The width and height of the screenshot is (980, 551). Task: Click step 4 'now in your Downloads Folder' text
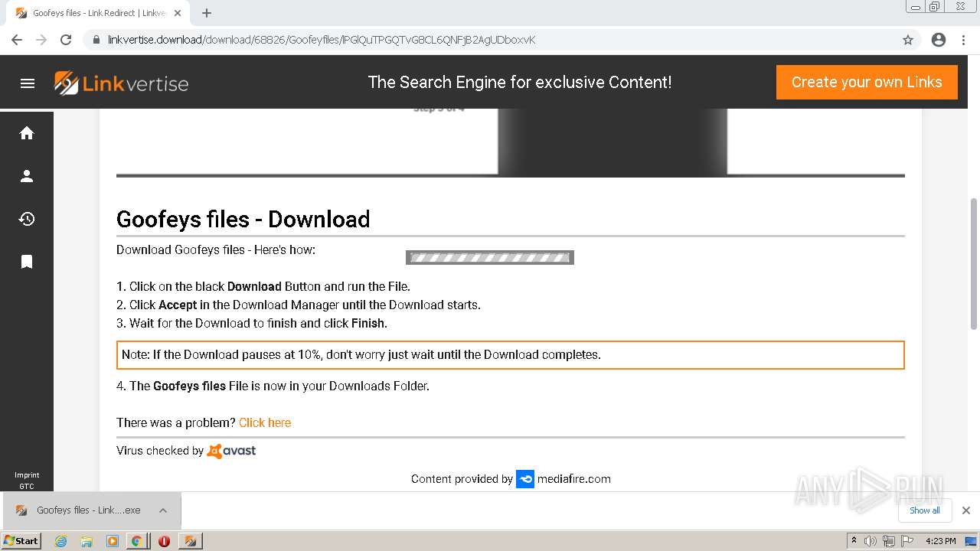pos(273,386)
